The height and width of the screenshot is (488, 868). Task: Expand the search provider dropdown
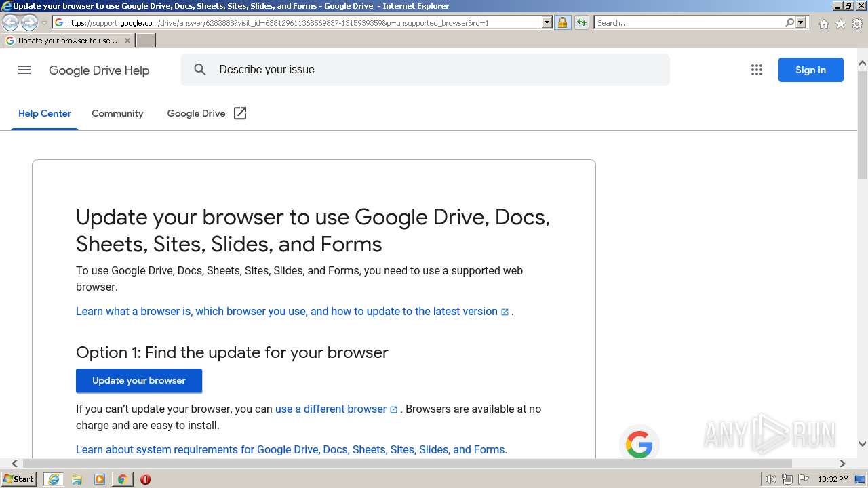point(801,22)
